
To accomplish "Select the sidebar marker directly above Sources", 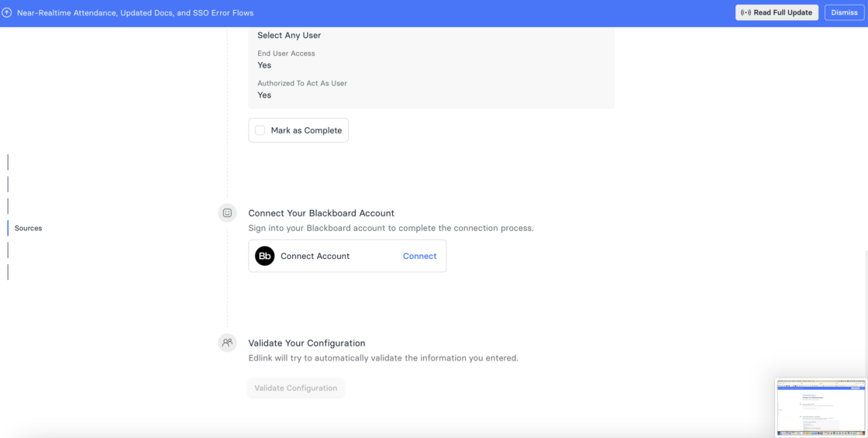I will click(8, 206).
